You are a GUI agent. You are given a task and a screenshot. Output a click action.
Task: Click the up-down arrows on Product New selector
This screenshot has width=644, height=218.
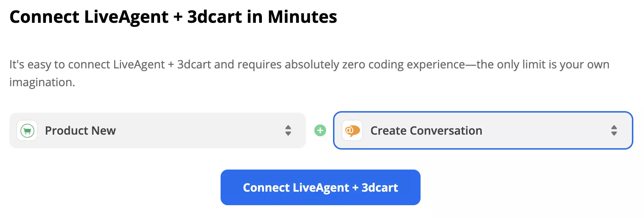[288, 130]
